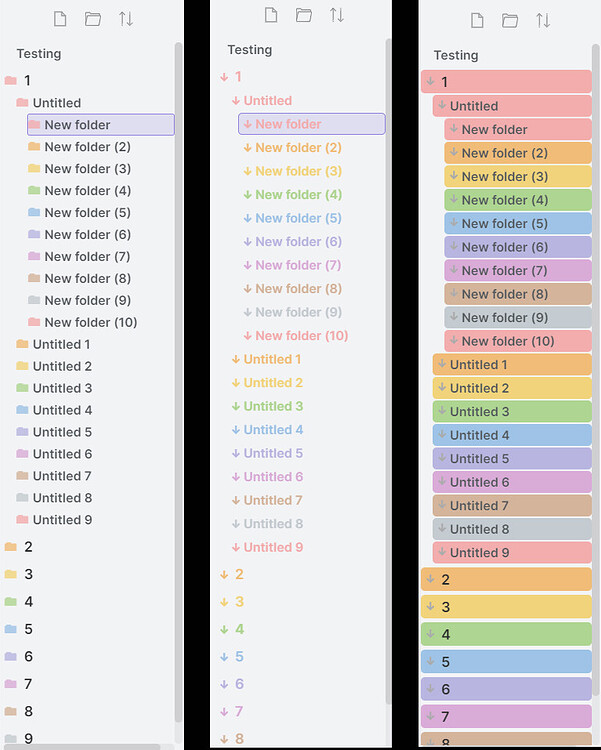Select New folder (5) in left panel
This screenshot has height=750, width=601.
coord(88,212)
